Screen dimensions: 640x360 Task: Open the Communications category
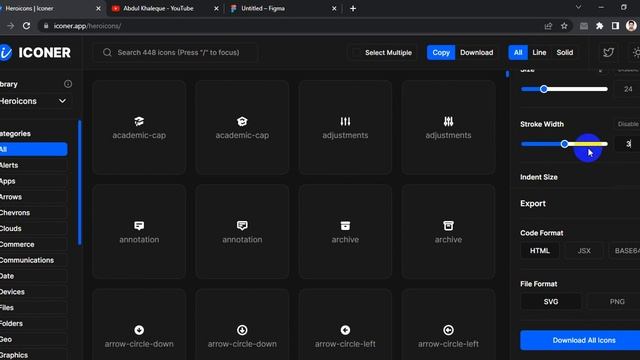coord(33,260)
